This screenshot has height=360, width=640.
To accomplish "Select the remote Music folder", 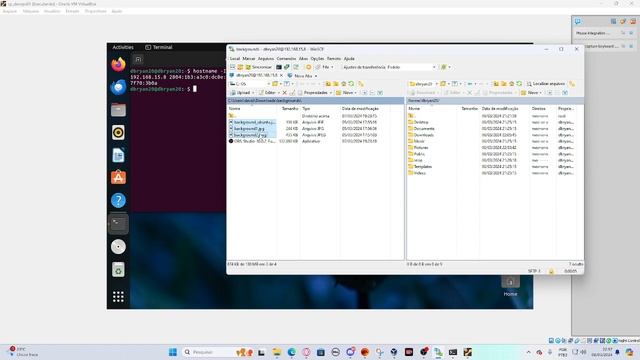I will coord(416,141).
